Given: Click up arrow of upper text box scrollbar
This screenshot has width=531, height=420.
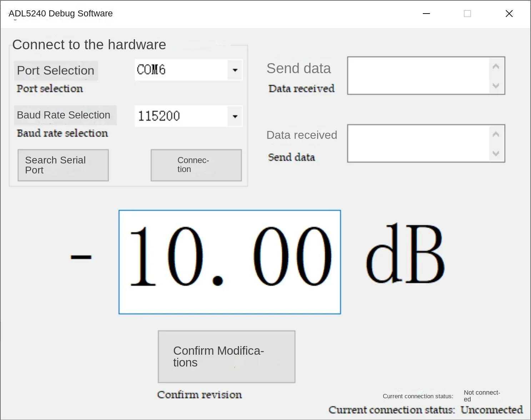Looking at the screenshot, I should [x=496, y=66].
